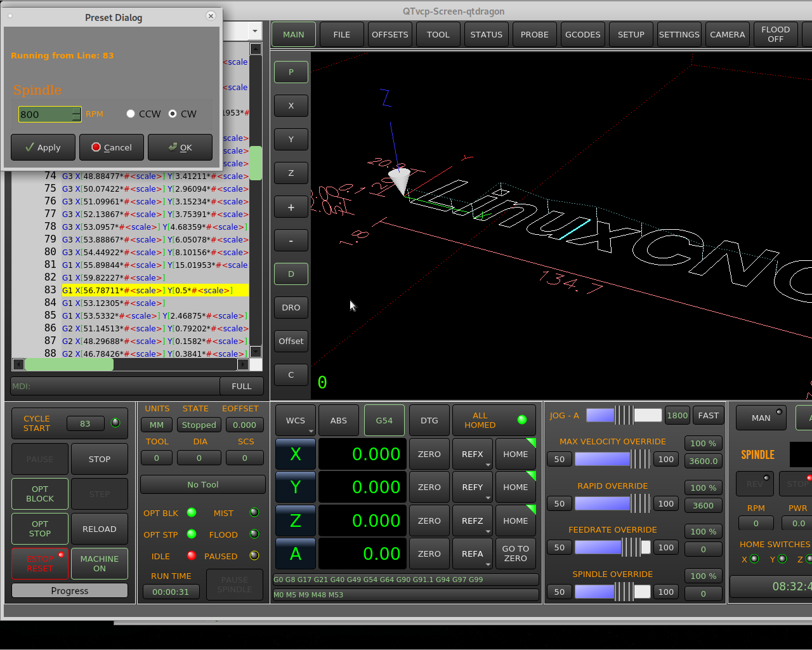The width and height of the screenshot is (812, 650).
Task: Open the CAMERA tab
Action: pyautogui.click(x=728, y=34)
